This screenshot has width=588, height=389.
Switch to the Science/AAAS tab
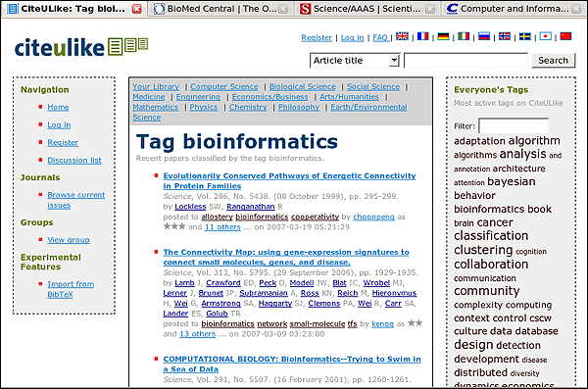367,9
